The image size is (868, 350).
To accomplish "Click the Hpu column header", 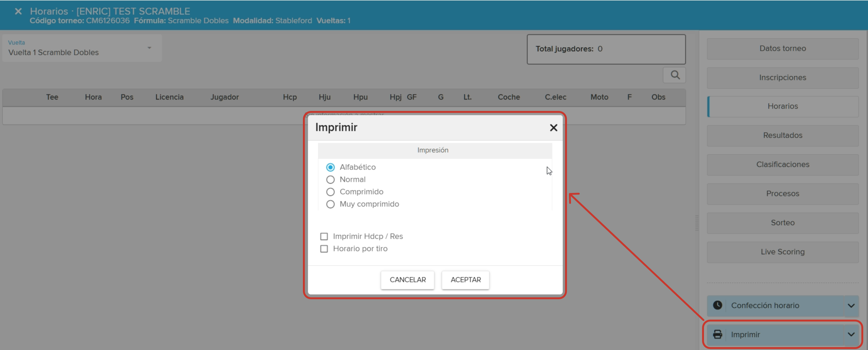I will 361,97.
